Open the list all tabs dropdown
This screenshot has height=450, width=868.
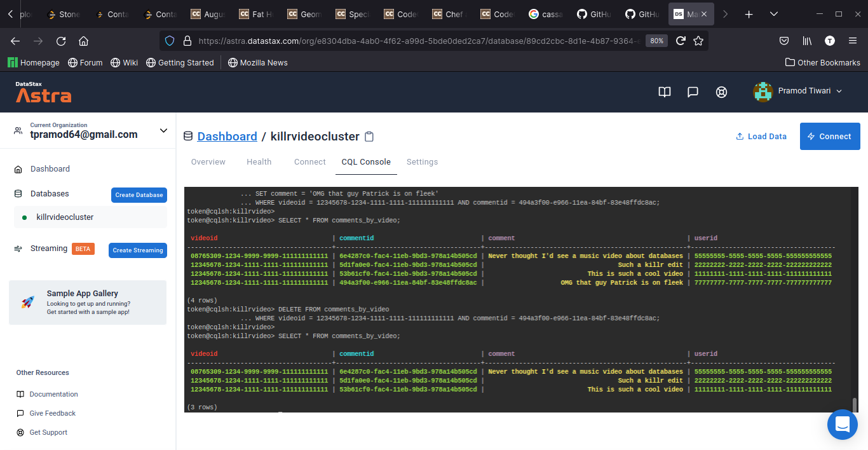pyautogui.click(x=773, y=14)
